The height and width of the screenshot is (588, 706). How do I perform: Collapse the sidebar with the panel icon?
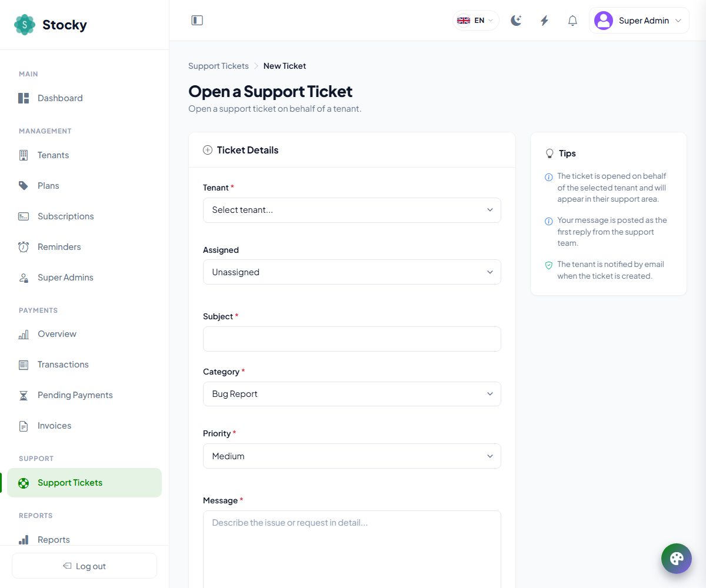pyautogui.click(x=197, y=21)
